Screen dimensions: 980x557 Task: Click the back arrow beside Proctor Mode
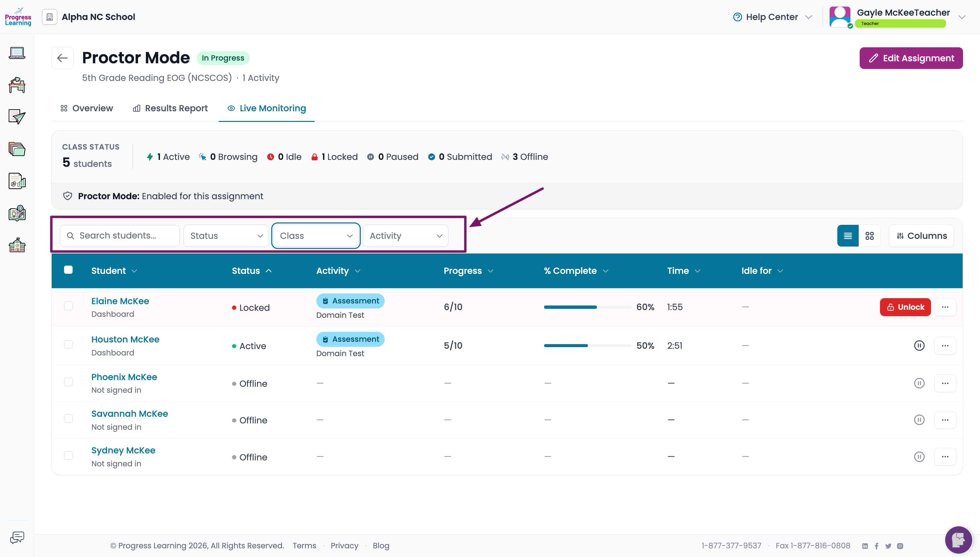62,58
